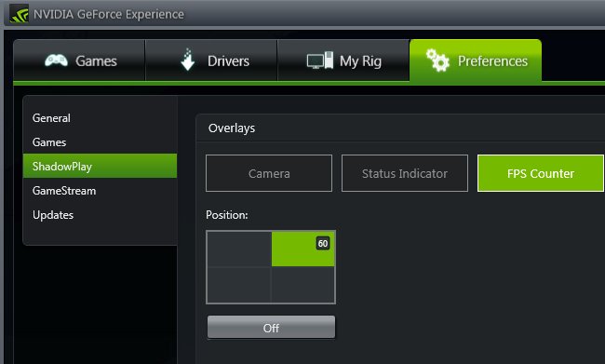605x364 pixels.
Task: Click NVIDIA GeForce Experience window title
Action: click(x=109, y=14)
